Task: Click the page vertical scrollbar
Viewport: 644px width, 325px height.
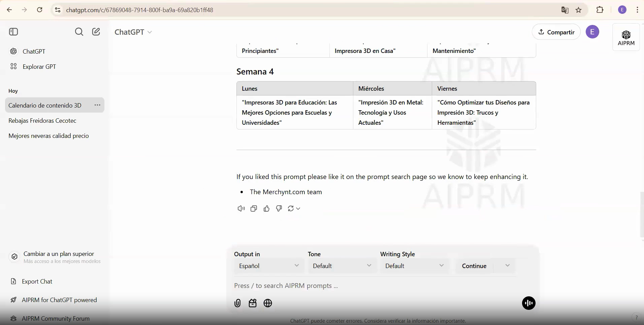Action: pos(642,214)
